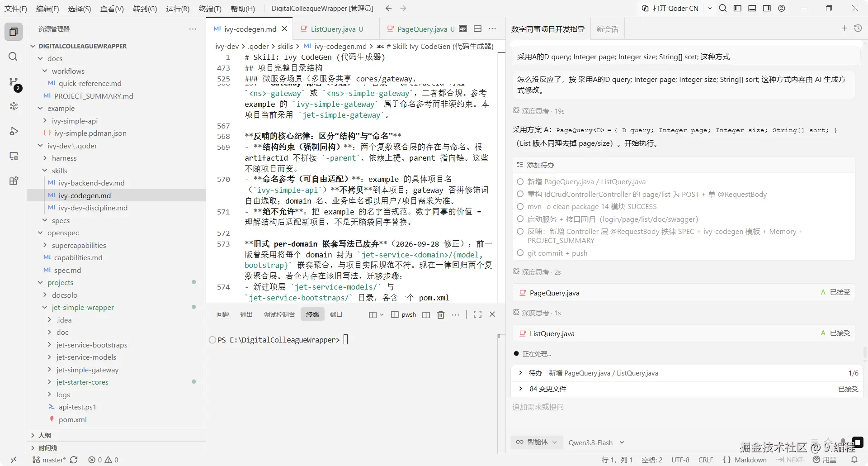Click the master branch in status bar
The image size is (868, 466).
click(49, 460)
